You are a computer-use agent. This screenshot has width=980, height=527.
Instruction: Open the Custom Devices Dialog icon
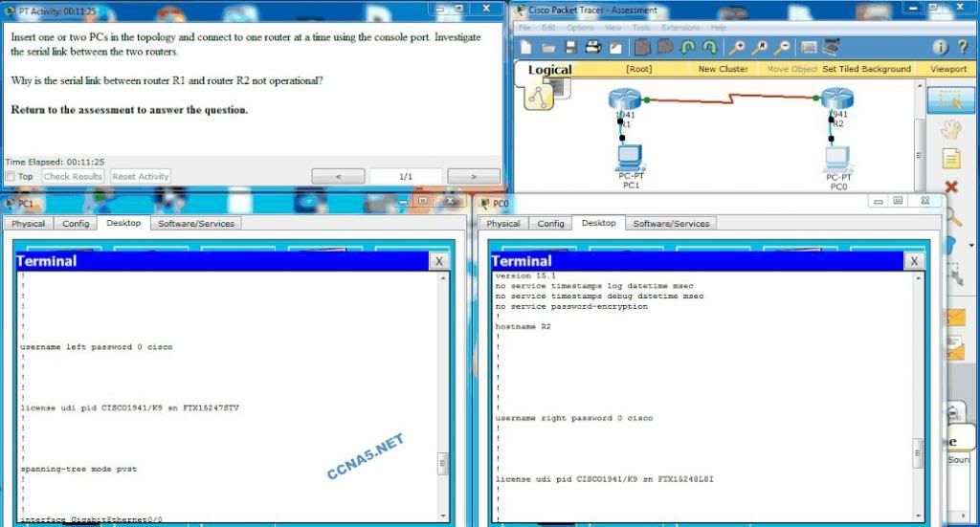(x=832, y=47)
